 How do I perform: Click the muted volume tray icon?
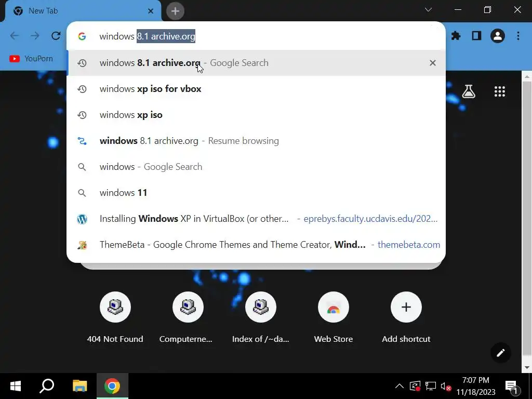pos(445,386)
